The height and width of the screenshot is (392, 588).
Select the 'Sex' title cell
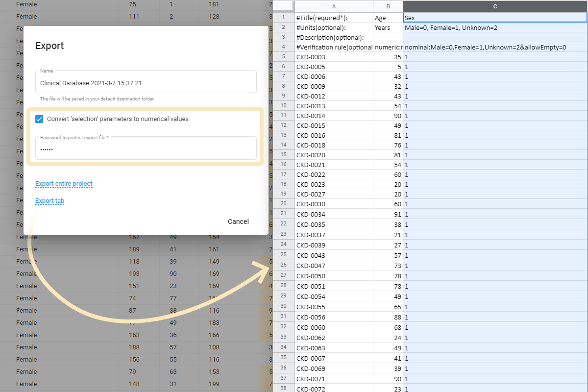click(495, 18)
